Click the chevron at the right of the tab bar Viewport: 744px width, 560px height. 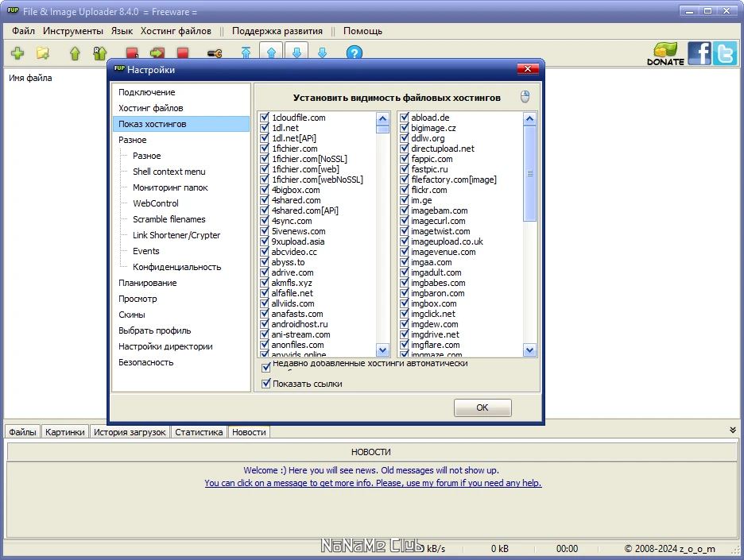[732, 429]
